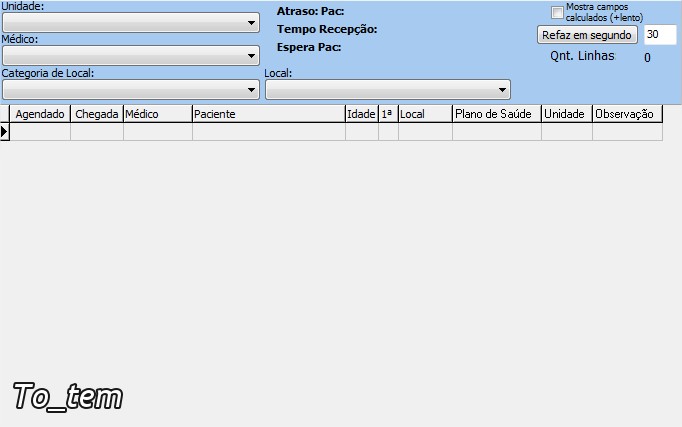Expand the Local dropdown list

click(x=502, y=90)
